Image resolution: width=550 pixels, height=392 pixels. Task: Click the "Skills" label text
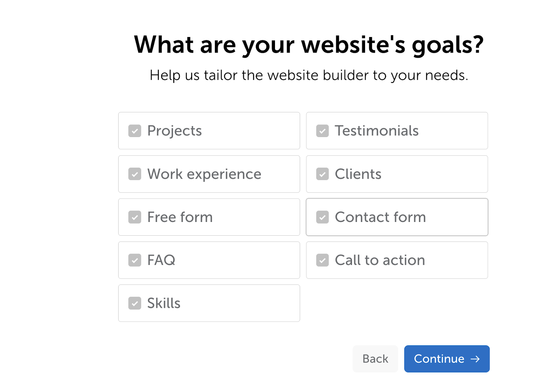tap(164, 303)
